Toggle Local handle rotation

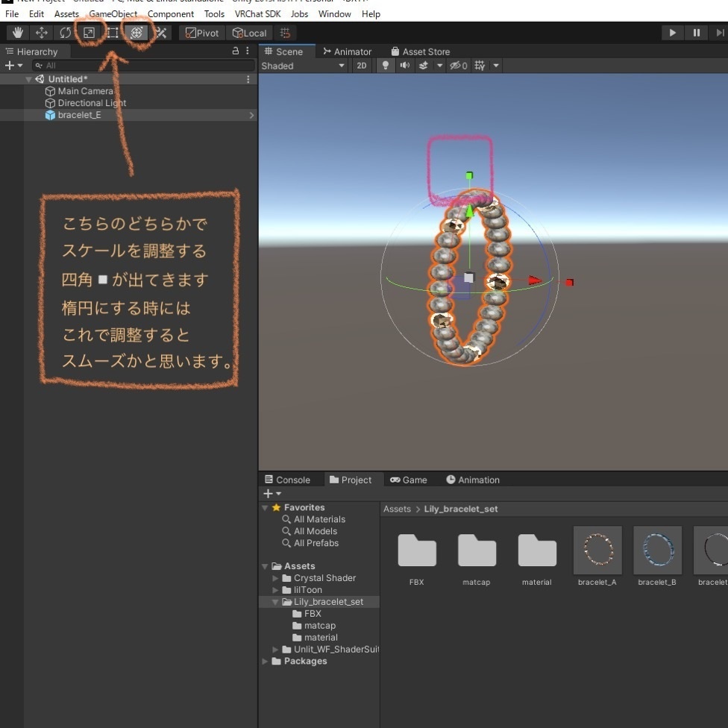(249, 33)
